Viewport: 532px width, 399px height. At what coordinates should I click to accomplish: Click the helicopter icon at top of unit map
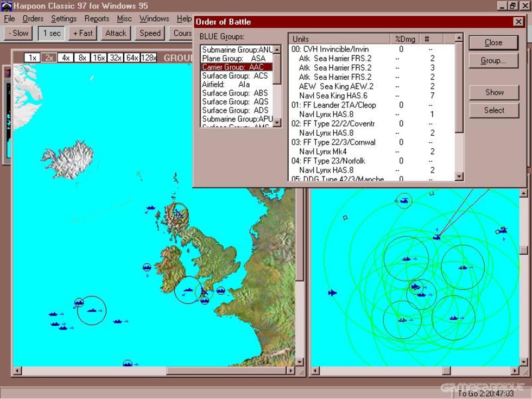404,200
